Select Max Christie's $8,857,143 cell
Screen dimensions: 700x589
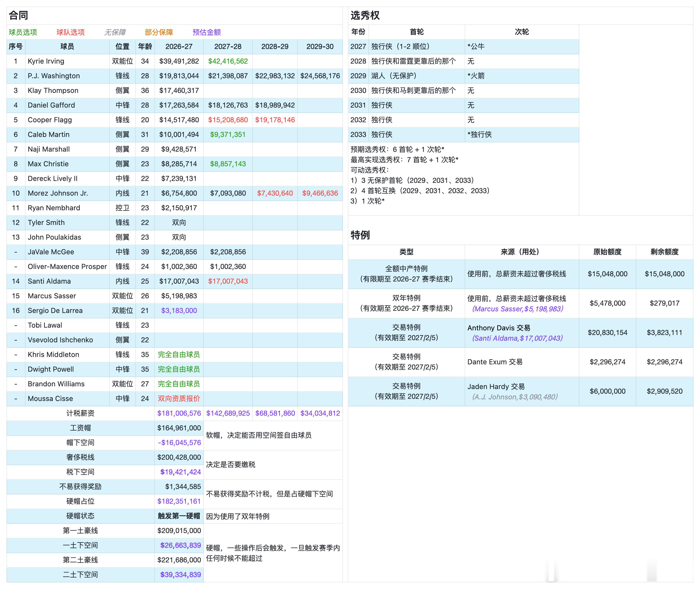coord(228,164)
